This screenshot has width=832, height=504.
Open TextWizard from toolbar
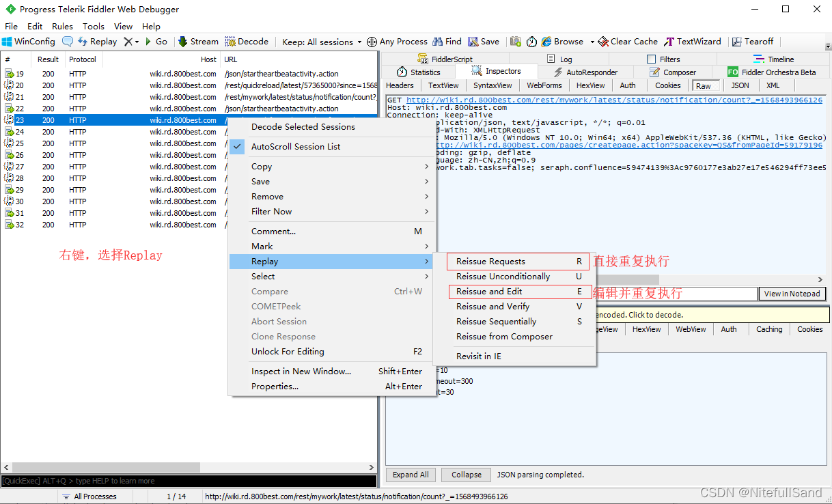point(693,42)
